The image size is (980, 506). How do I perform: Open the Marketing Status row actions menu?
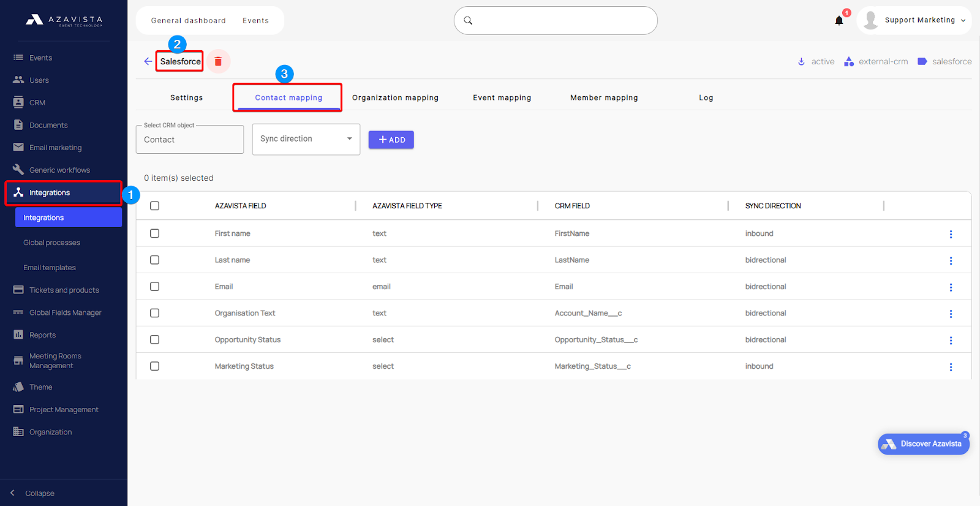(951, 367)
